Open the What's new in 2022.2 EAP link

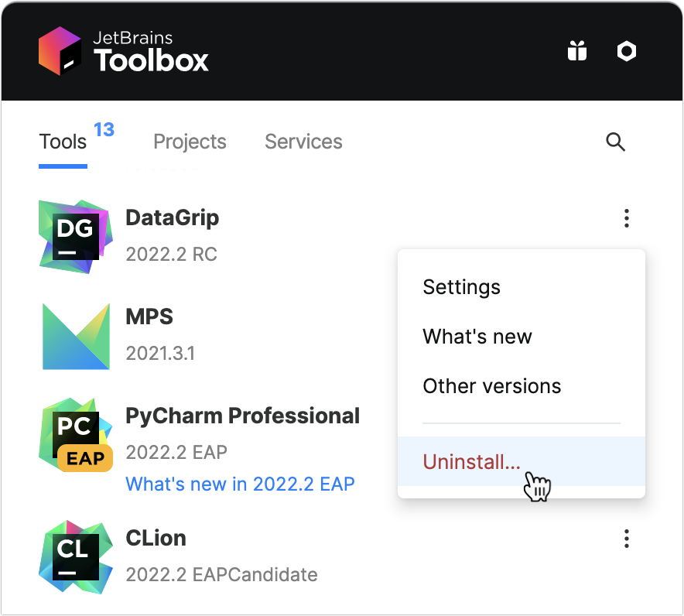[x=240, y=483]
